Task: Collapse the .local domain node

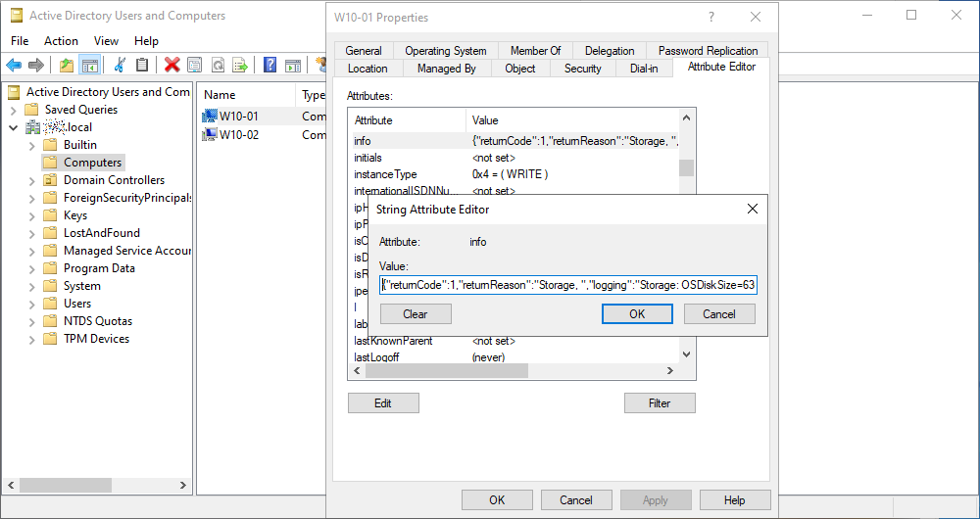Action: click(14, 127)
